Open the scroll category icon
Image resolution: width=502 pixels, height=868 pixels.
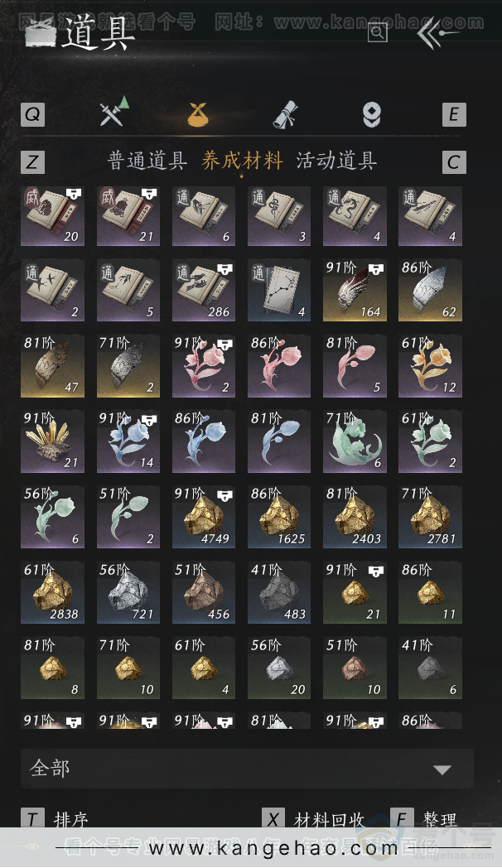click(x=286, y=114)
